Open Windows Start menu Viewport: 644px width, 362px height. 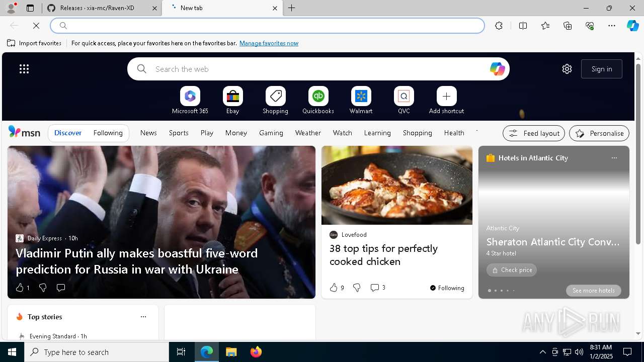point(12,352)
